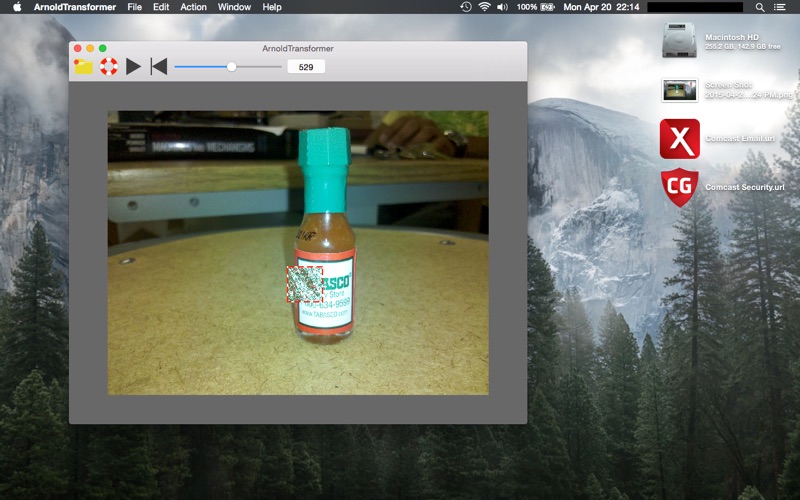The width and height of the screenshot is (800, 500).
Task: Open the Action menu
Action: point(193,7)
